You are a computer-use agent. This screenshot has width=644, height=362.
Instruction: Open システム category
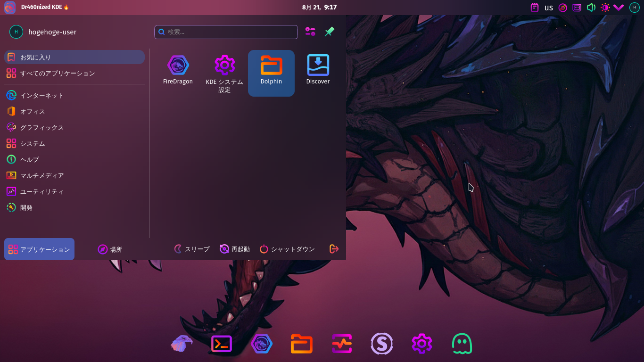(x=74, y=143)
